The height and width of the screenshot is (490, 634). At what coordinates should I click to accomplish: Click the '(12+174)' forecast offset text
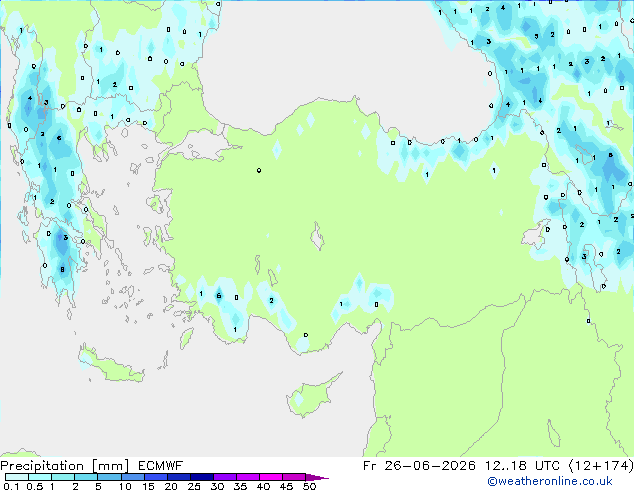(x=601, y=466)
